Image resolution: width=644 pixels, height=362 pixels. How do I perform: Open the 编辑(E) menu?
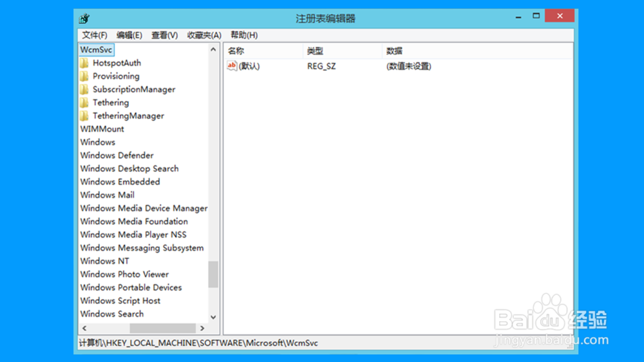click(129, 35)
